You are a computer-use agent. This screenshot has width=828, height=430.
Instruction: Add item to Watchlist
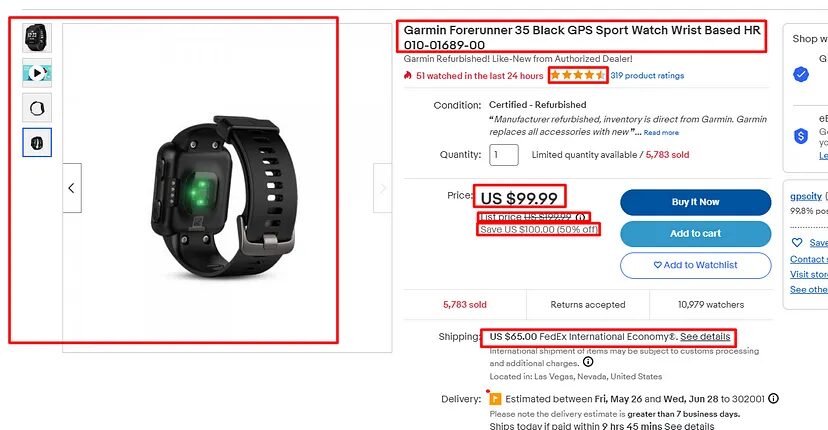695,265
